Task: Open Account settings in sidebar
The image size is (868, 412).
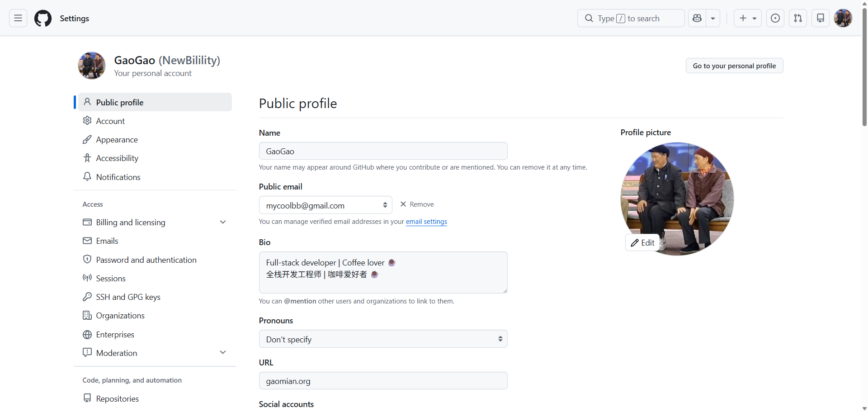Action: coord(155,121)
